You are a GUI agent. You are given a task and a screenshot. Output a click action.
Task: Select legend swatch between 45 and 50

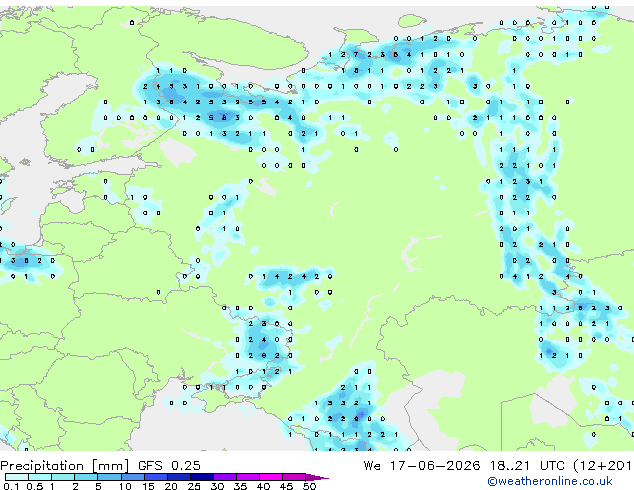coord(294,477)
